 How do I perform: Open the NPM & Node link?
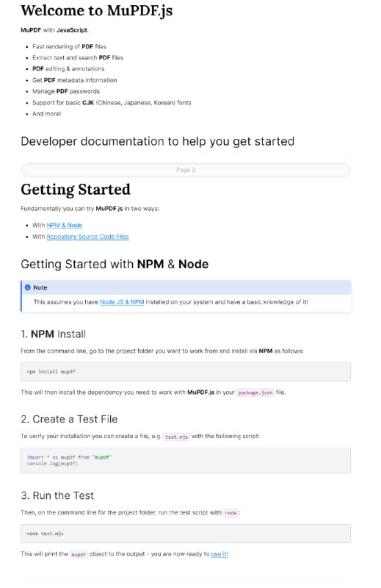click(65, 225)
